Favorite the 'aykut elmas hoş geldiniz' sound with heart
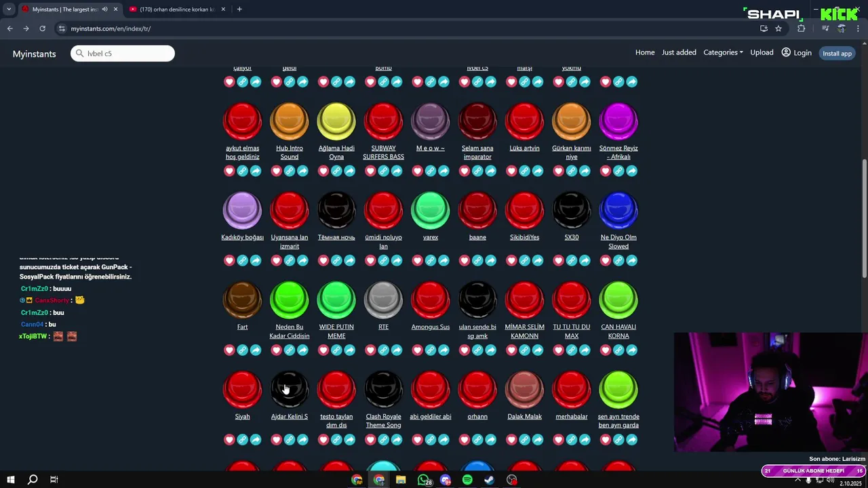This screenshot has height=488, width=868. (x=229, y=171)
